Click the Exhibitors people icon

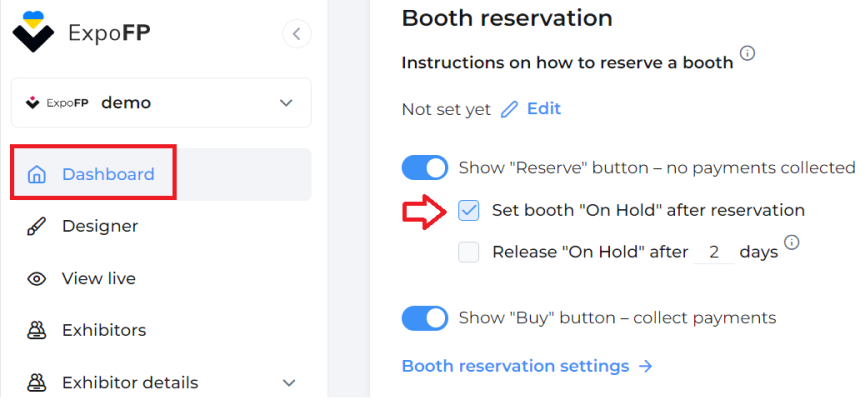click(36, 330)
